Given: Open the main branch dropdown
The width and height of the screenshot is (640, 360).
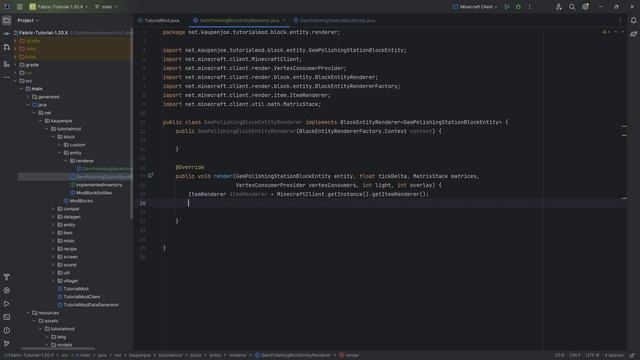Looking at the screenshot, I should (106, 7).
